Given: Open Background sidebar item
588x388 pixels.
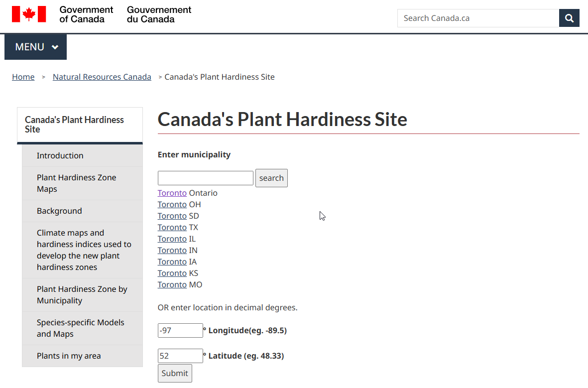Looking at the screenshot, I should [x=82, y=211].
